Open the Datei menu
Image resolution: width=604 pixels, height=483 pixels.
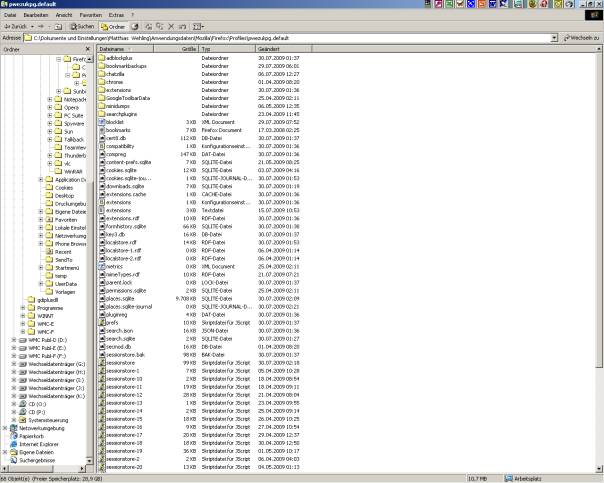click(x=10, y=15)
